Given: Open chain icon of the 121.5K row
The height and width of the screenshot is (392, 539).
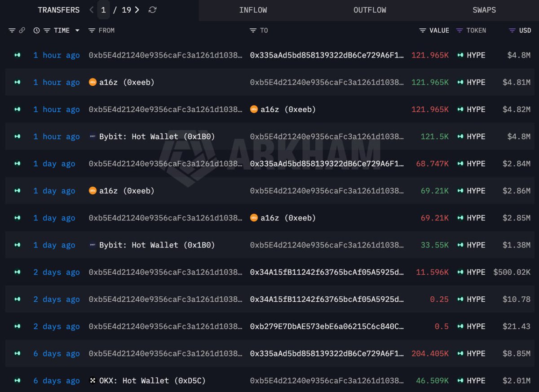Looking at the screenshot, I should pyautogui.click(x=17, y=137).
